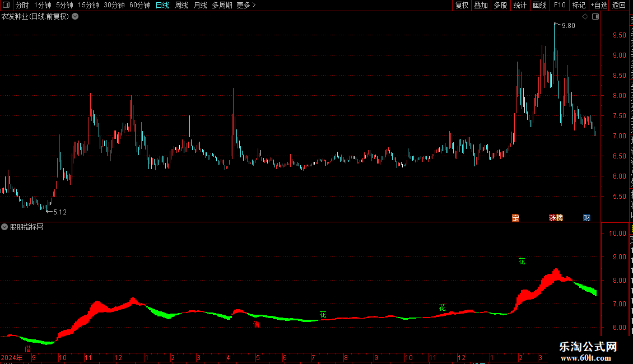
Task: Click the 5.12 low price label
Action: coord(60,212)
